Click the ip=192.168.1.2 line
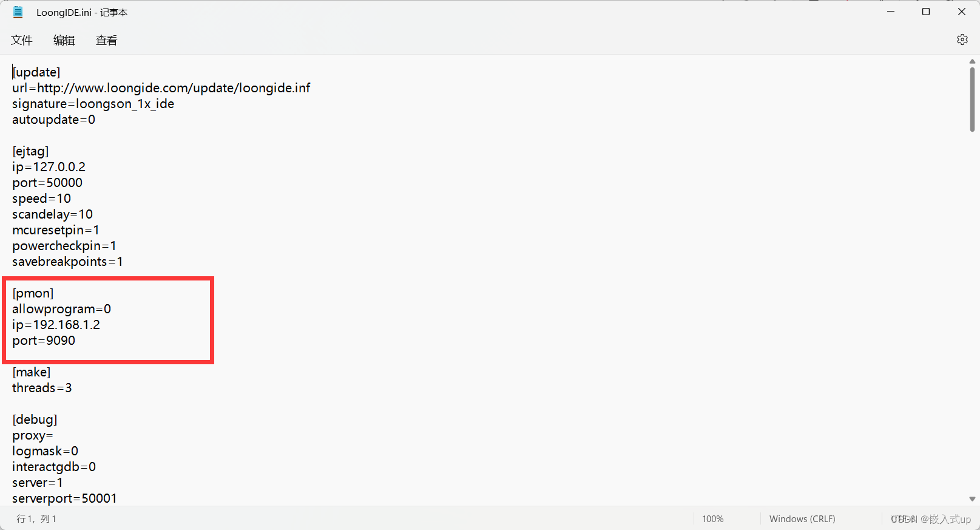The image size is (980, 530). click(x=56, y=325)
